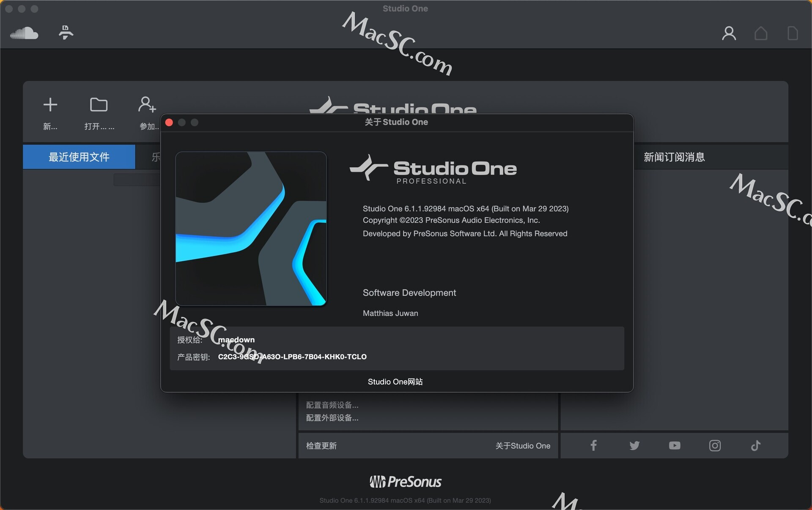The image size is (812, 510).
Task: Click 检查更新 to check for updates
Action: tap(321, 446)
